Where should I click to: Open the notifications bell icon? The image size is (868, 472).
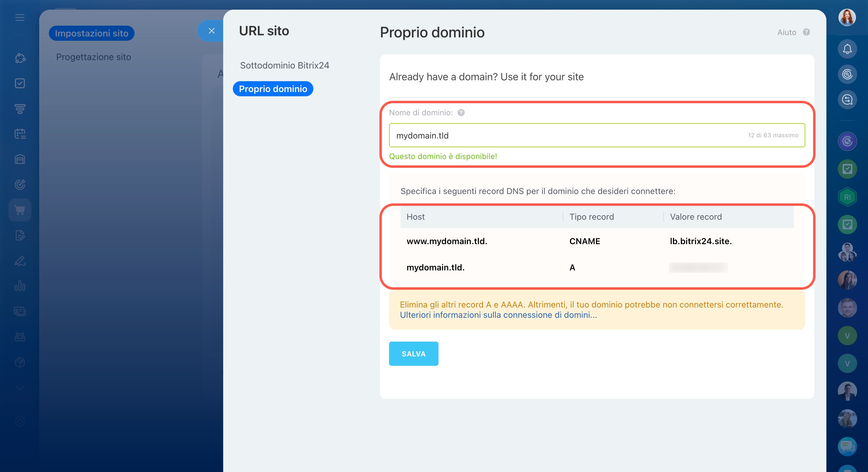pos(847,49)
